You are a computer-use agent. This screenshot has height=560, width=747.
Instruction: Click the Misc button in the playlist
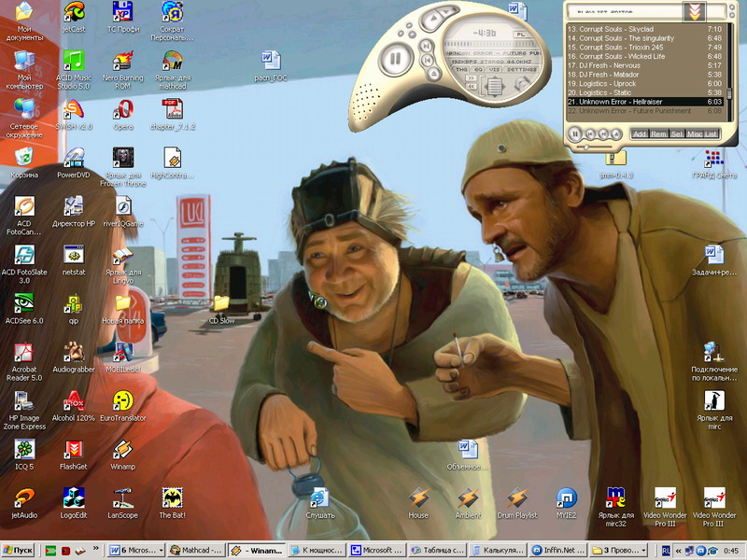tap(694, 133)
